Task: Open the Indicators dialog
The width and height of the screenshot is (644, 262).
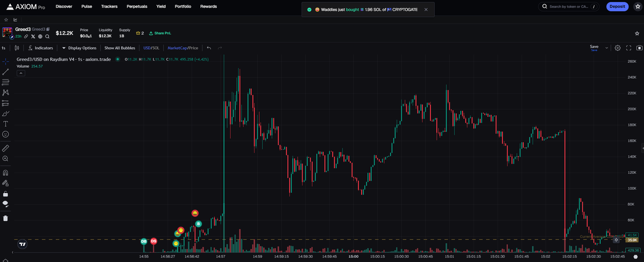Action: coord(41,48)
